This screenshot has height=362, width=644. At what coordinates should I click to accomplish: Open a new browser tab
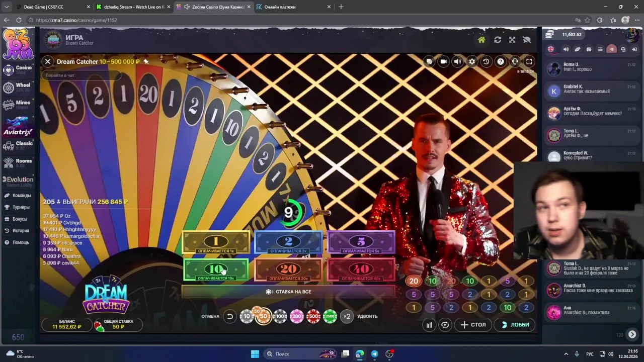click(341, 7)
